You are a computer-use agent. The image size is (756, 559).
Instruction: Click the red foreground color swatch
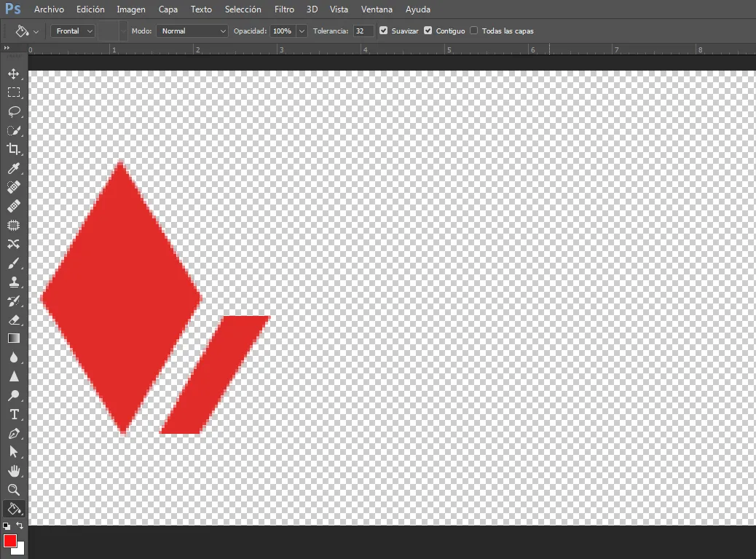point(9,540)
